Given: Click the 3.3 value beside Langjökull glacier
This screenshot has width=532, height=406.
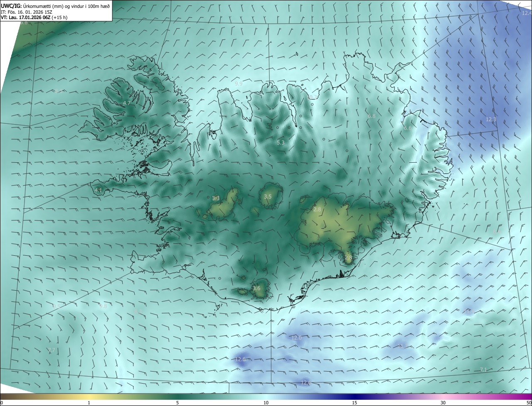Looking at the screenshot, I should coord(216,198).
